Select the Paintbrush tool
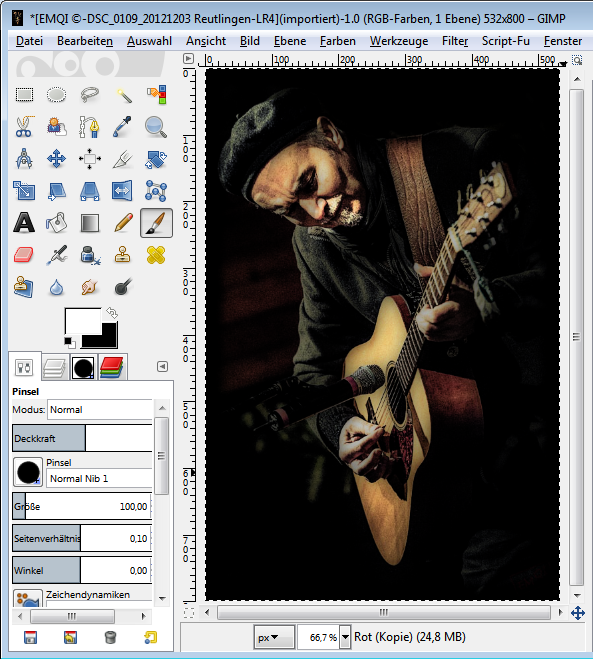 156,223
